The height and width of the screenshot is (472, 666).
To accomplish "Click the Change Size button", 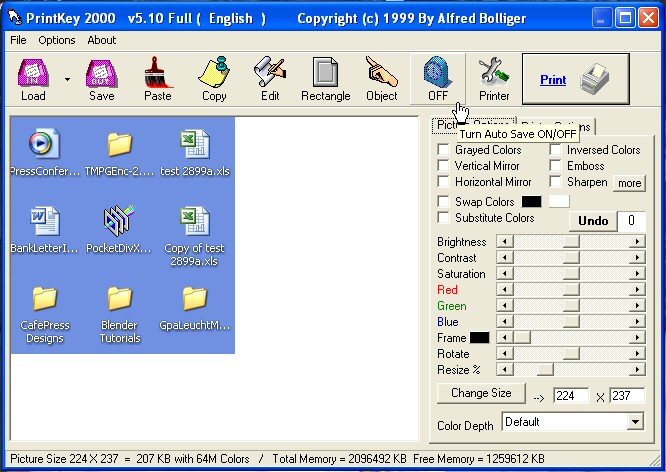I will coord(481,393).
